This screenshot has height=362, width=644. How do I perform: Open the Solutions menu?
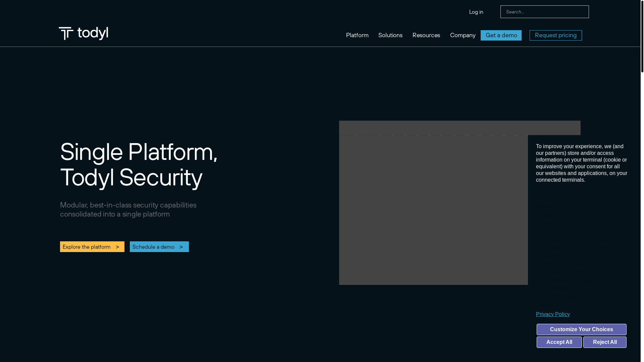point(390,35)
